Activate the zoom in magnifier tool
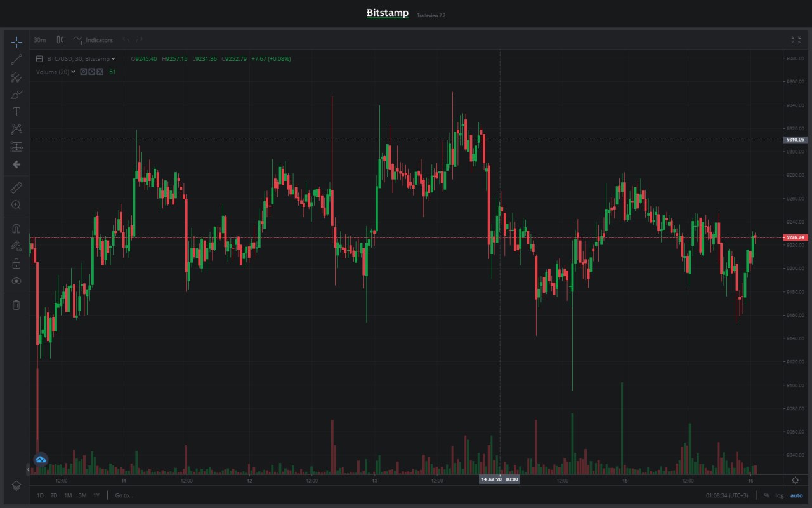 (16, 205)
